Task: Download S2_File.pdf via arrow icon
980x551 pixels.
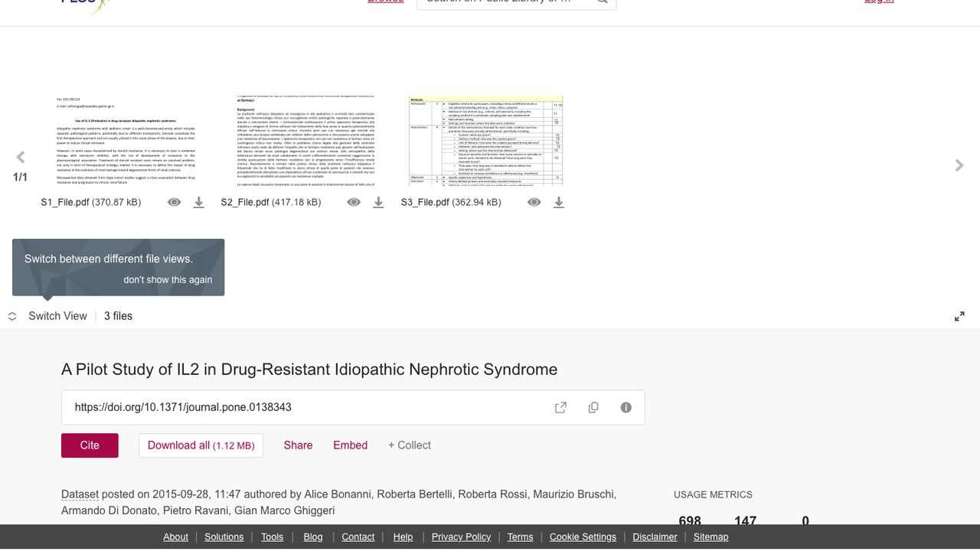Action: 378,202
